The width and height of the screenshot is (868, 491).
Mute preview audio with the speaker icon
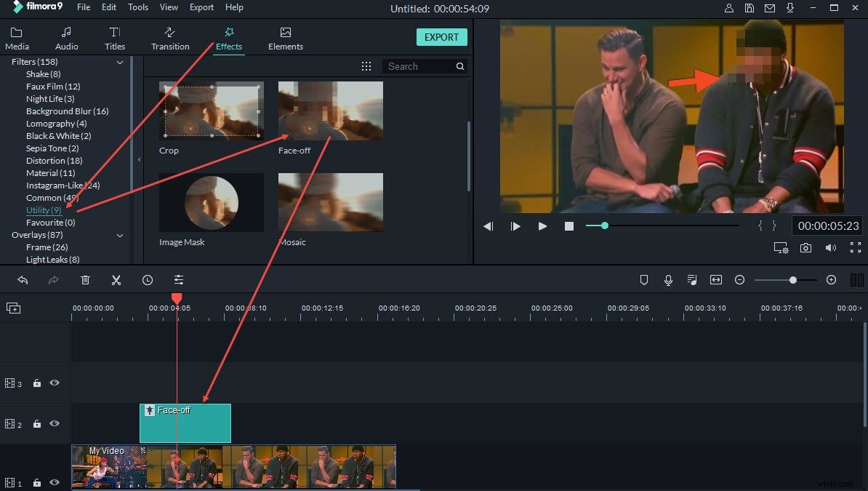point(830,247)
